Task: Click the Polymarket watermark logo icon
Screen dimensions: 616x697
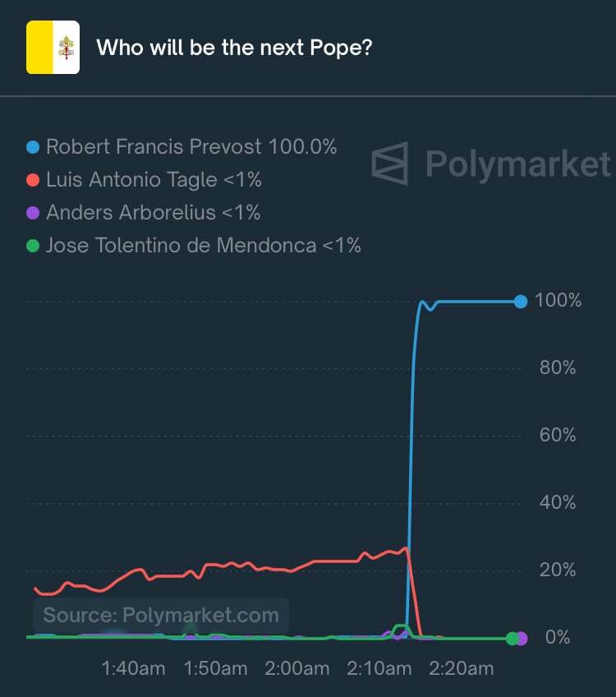Action: 390,164
